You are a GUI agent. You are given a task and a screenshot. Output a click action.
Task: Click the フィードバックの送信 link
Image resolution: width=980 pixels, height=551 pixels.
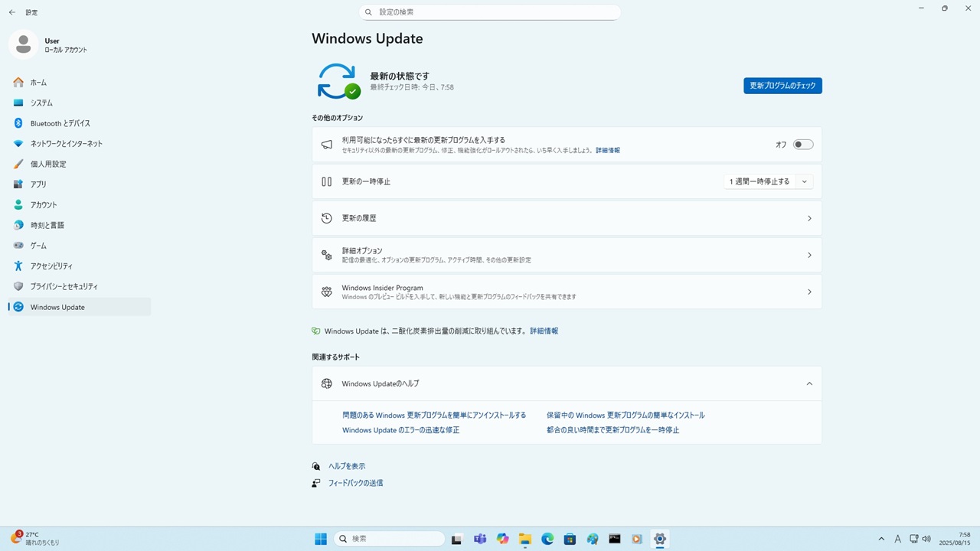point(356,483)
